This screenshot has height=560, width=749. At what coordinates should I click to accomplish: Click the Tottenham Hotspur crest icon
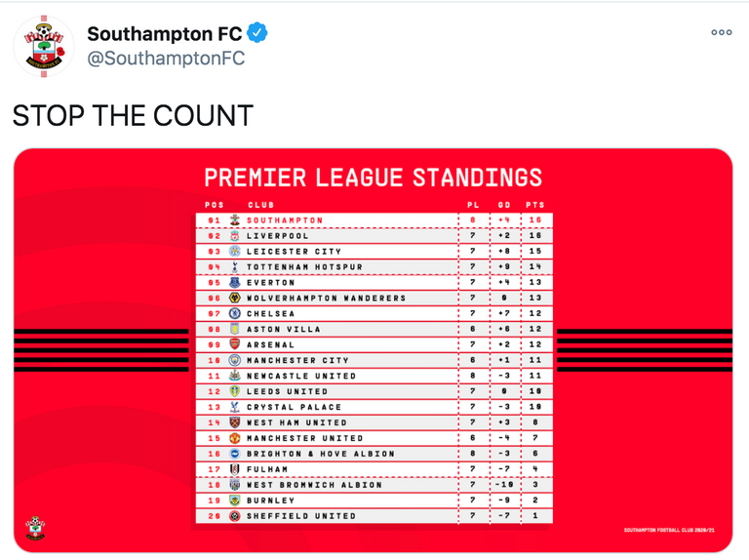tap(234, 267)
